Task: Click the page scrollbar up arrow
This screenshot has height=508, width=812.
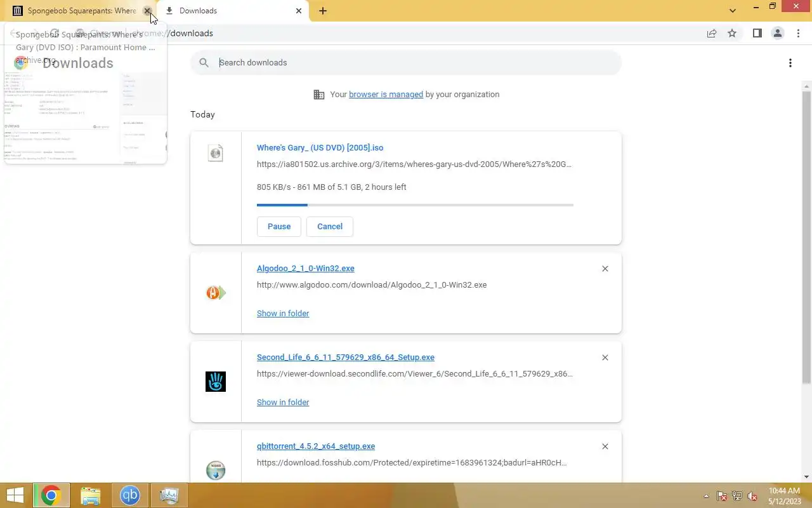Action: [x=807, y=86]
